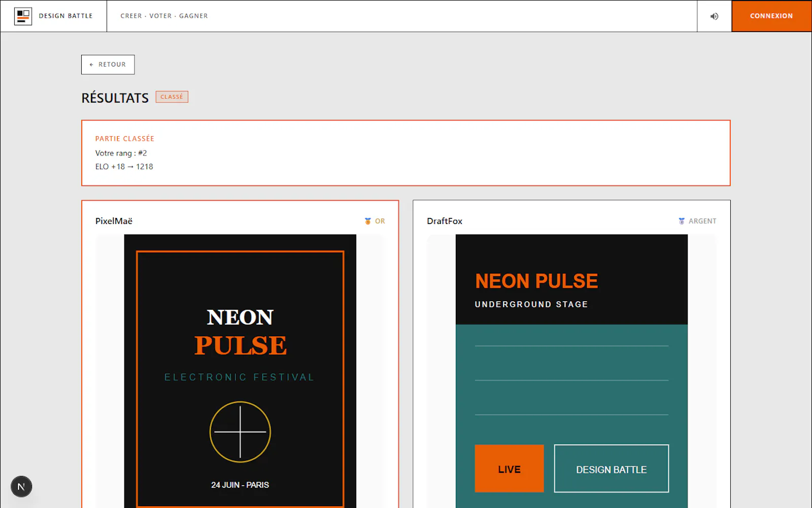Click the crosshair circle in PixelMaë's poster
The height and width of the screenshot is (508, 812).
(x=240, y=432)
